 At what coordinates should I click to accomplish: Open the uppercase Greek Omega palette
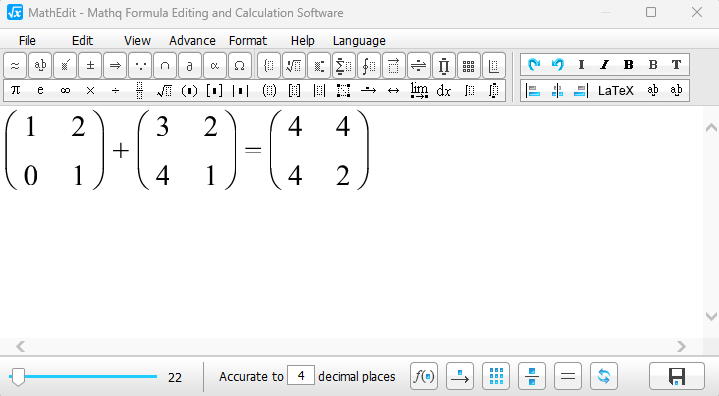(239, 66)
